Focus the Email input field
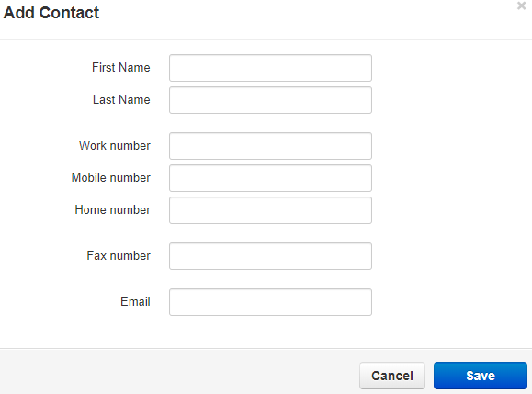Screen dimensions: 532x394 270,302
